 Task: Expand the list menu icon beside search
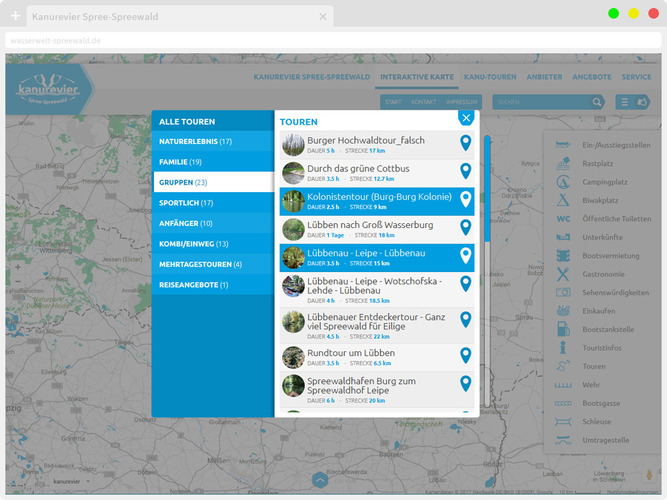coord(624,102)
